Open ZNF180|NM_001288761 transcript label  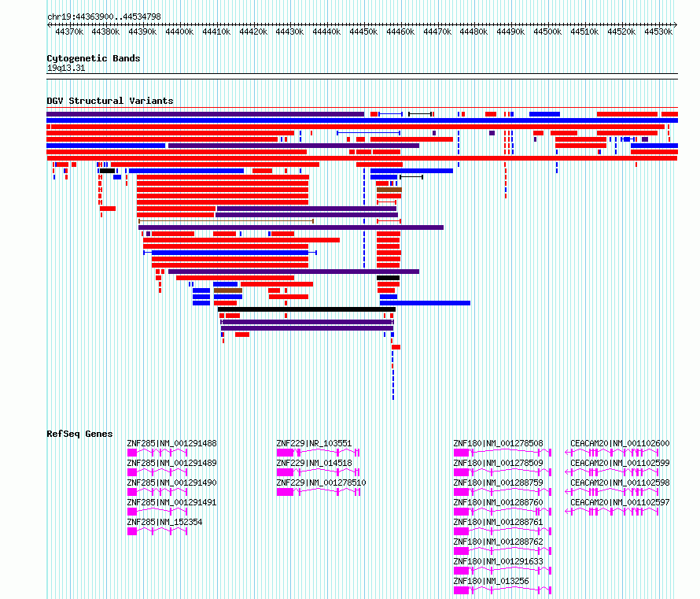point(498,522)
